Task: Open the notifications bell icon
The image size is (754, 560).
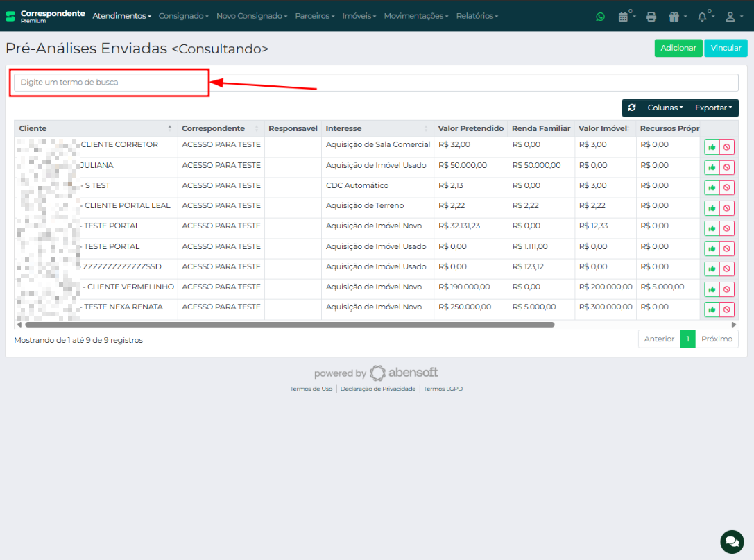Action: click(x=703, y=17)
